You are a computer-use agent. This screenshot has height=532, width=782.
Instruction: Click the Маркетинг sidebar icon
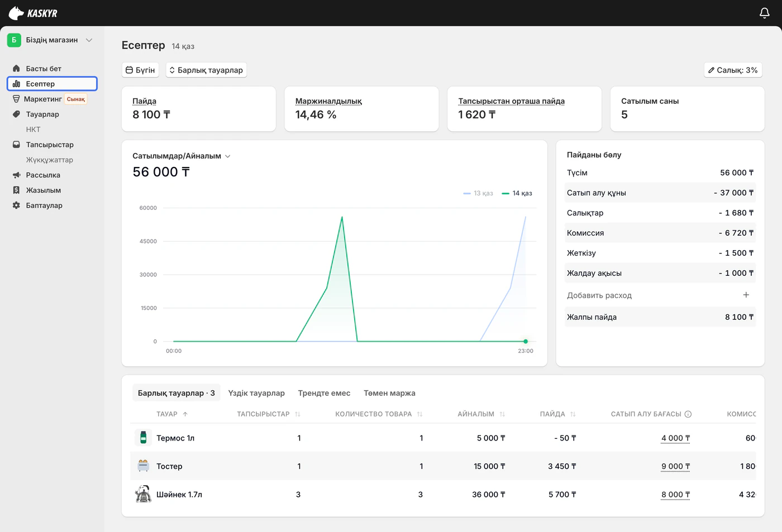[16, 99]
